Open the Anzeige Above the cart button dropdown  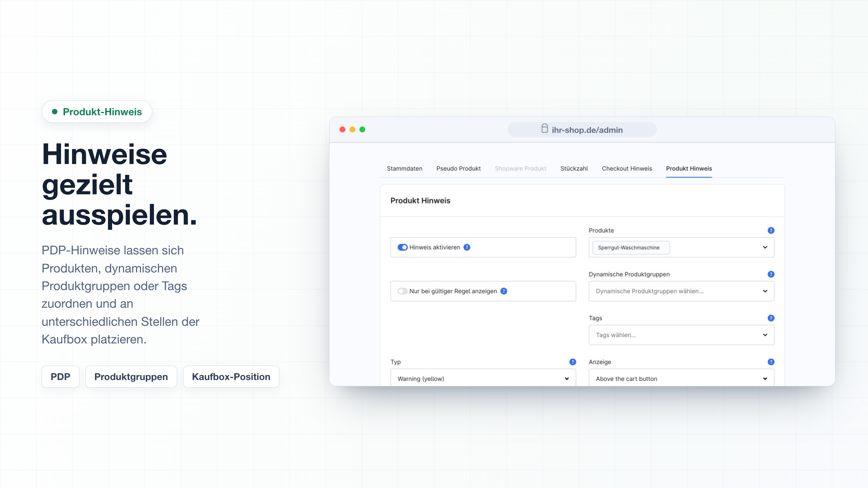pos(681,378)
